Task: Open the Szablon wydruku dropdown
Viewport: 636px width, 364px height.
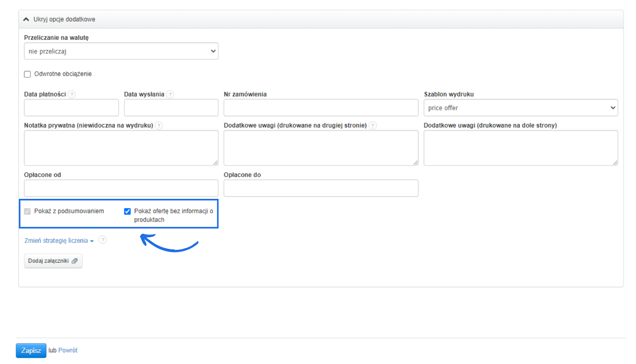Action: click(520, 108)
